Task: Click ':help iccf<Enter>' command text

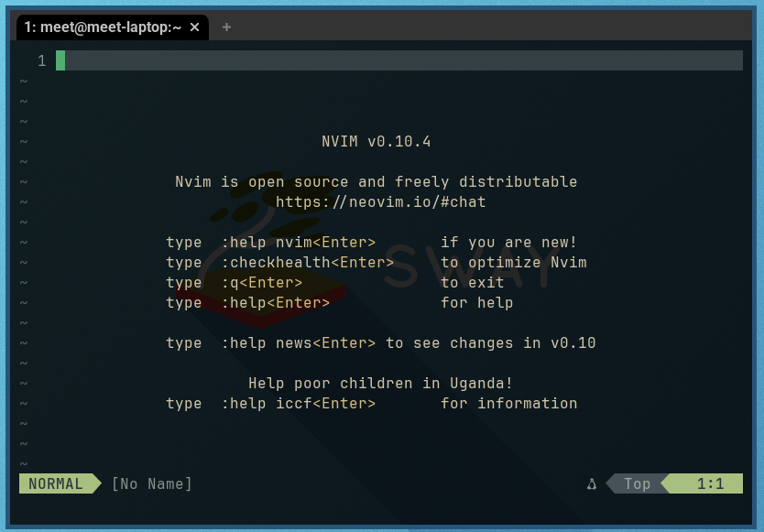Action: tap(299, 404)
